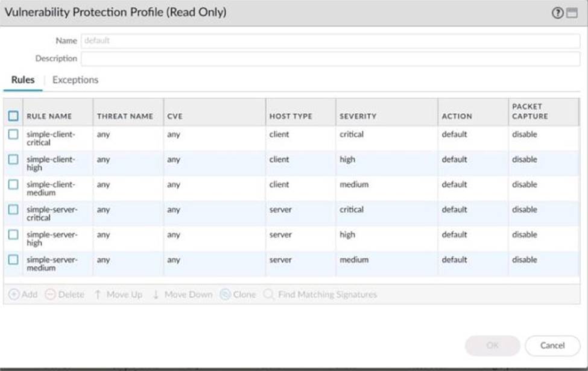
Task: Select the simple-server-high rule checkbox
Action: point(13,235)
